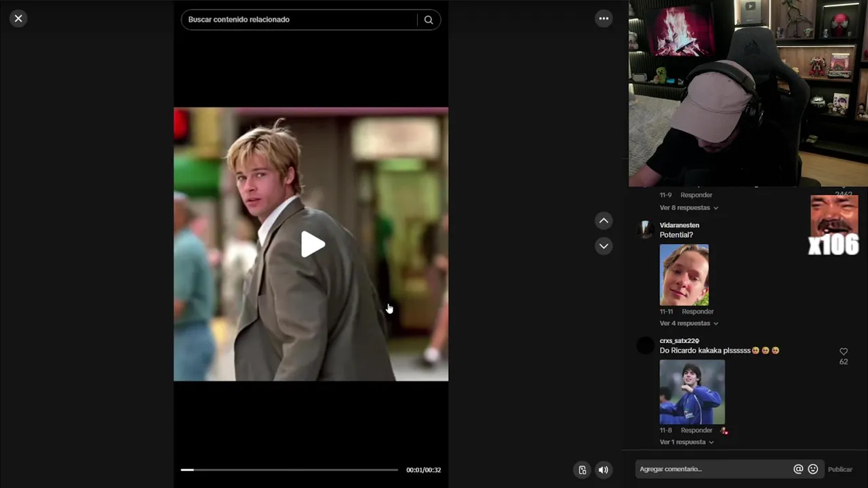Open Vidaranesten's profile via username
The width and height of the screenshot is (868, 488).
click(x=679, y=225)
